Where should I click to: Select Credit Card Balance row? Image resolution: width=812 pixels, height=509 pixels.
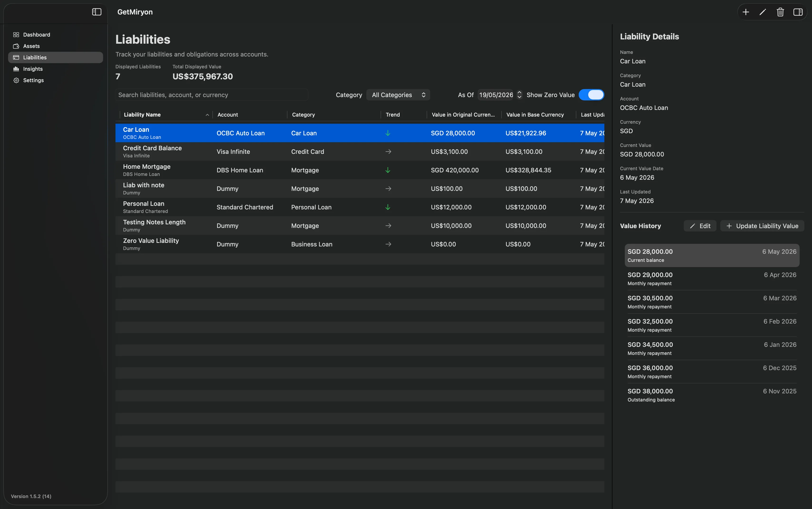(x=360, y=152)
